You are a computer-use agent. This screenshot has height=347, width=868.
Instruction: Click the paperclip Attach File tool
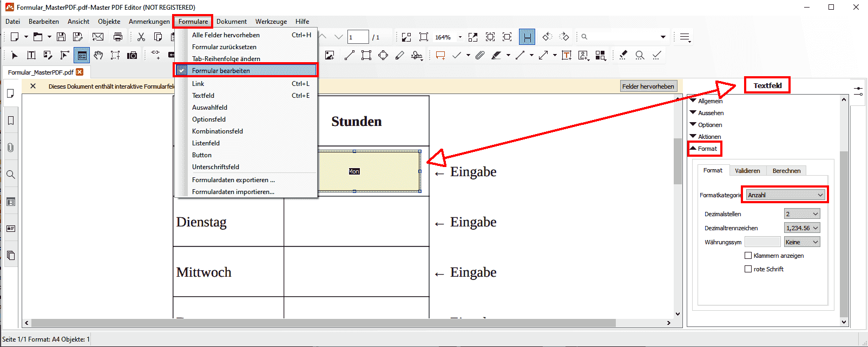(480, 55)
